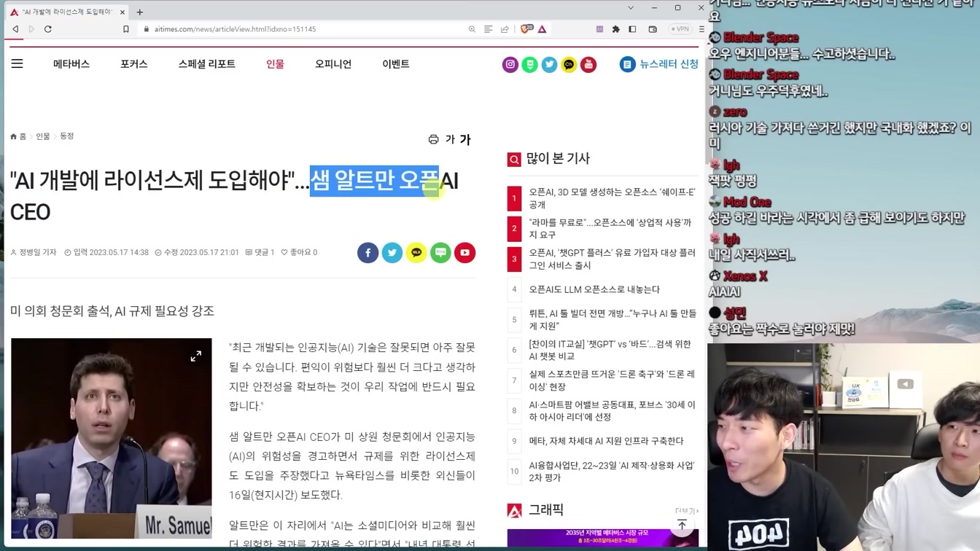Open 이벤트 menu item
Image resolution: width=980 pixels, height=551 pixels.
click(396, 64)
